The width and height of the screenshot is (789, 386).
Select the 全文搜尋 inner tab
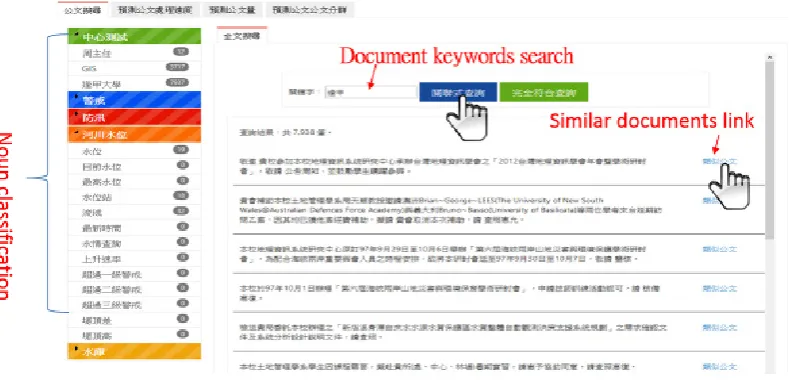pos(242,35)
